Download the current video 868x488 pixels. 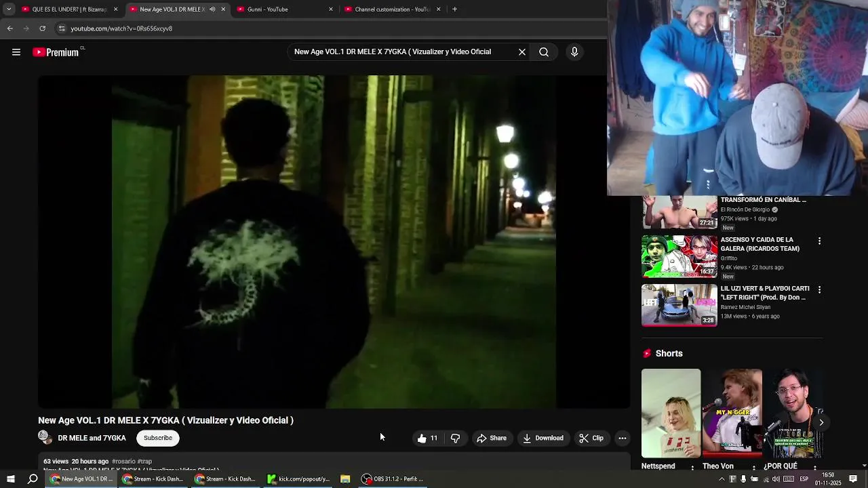pyautogui.click(x=543, y=439)
